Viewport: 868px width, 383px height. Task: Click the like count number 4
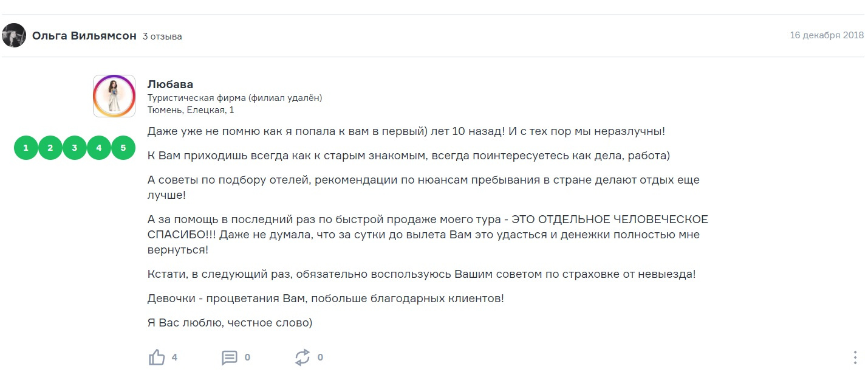(174, 357)
